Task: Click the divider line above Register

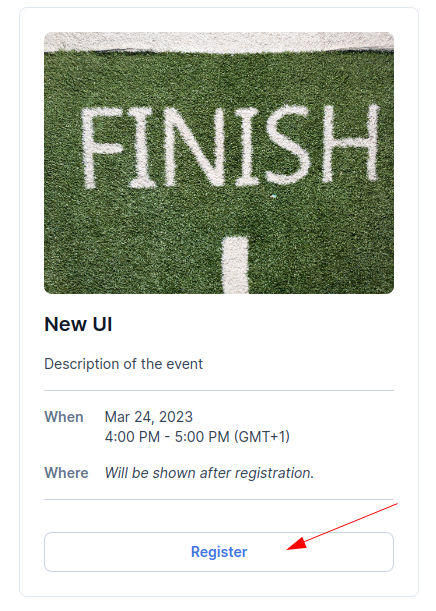Action: coord(219,499)
